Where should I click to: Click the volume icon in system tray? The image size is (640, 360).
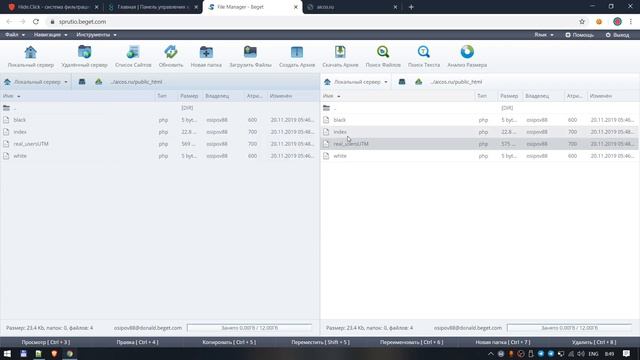pyautogui.click(x=581, y=354)
